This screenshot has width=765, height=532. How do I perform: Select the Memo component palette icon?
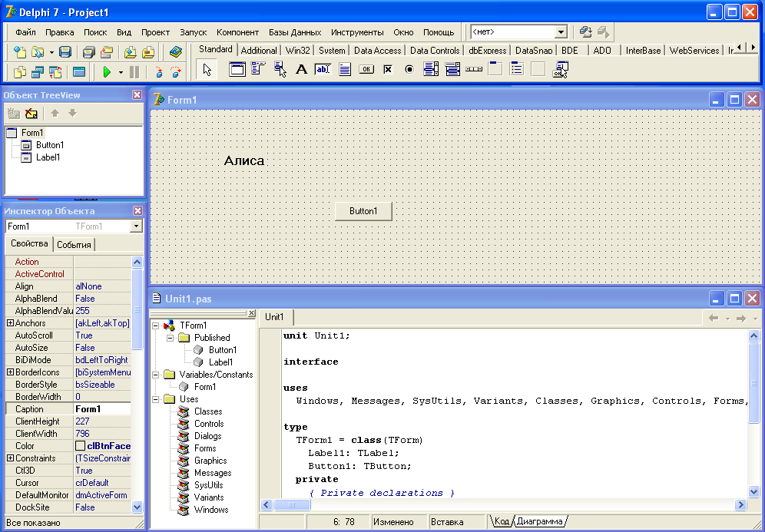pos(344,70)
